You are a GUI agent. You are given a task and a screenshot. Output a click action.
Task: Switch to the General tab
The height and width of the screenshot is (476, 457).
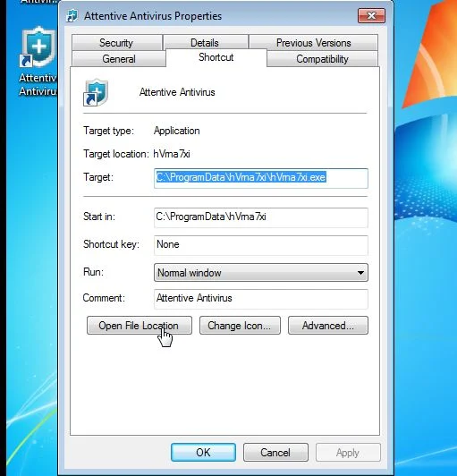point(119,58)
